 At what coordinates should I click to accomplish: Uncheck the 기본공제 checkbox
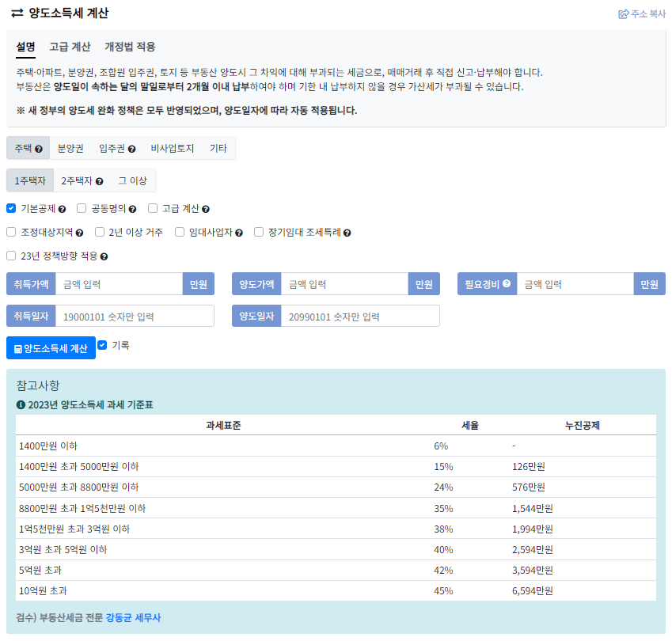[x=11, y=208]
